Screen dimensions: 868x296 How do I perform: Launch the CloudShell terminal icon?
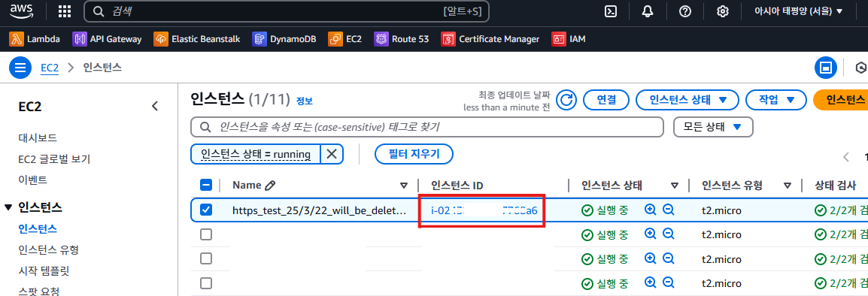611,11
